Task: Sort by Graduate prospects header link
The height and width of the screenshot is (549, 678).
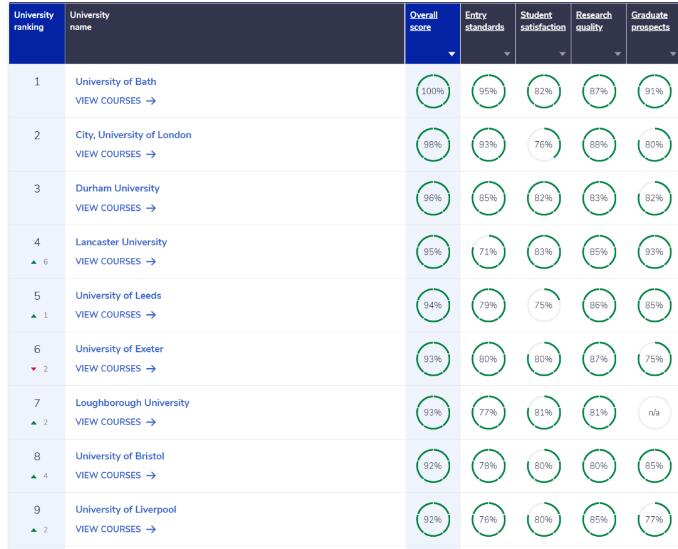Action: tap(650, 21)
